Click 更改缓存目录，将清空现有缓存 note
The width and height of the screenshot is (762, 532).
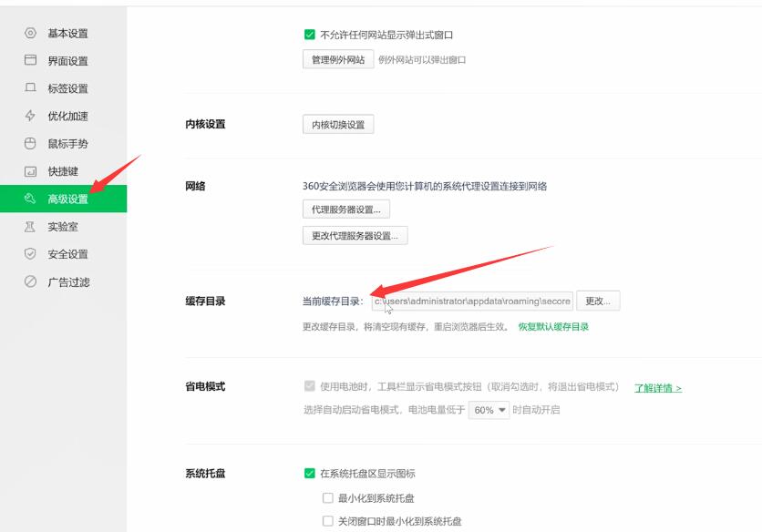point(405,326)
